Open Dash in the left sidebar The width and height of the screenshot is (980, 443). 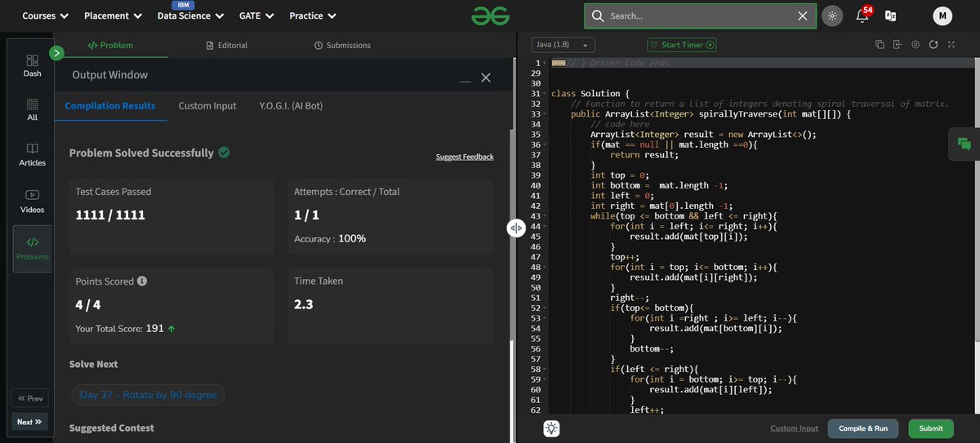click(32, 65)
